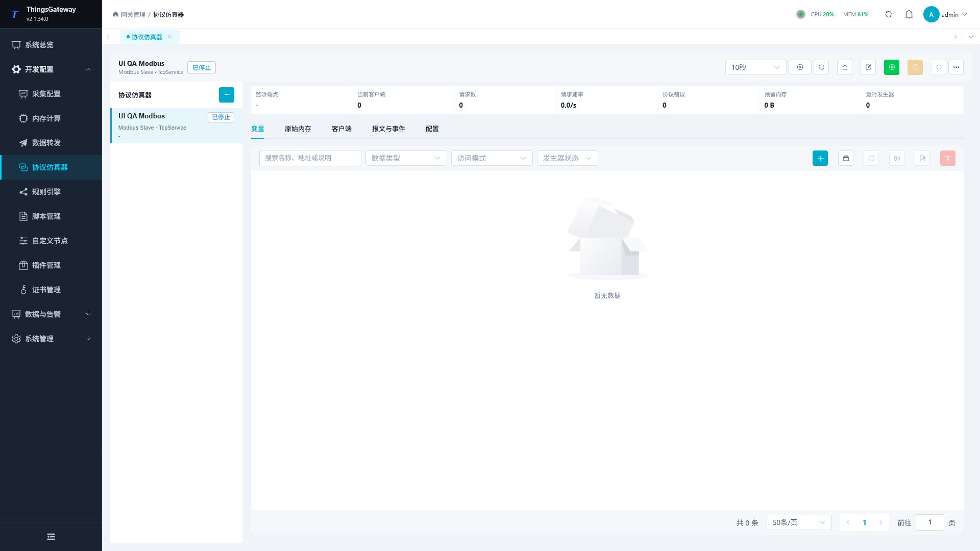
Task: Switch to the 报文与事件 tab
Action: click(388, 129)
